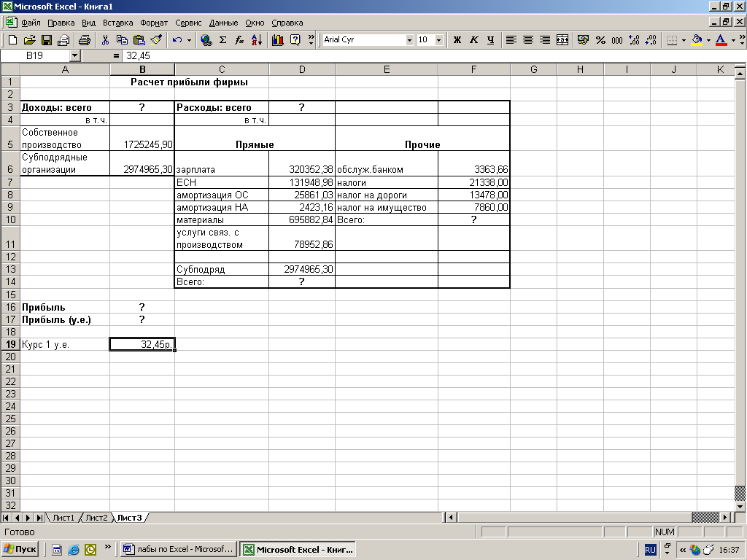
Task: Cut selection with the scissors icon
Action: pyautogui.click(x=105, y=40)
